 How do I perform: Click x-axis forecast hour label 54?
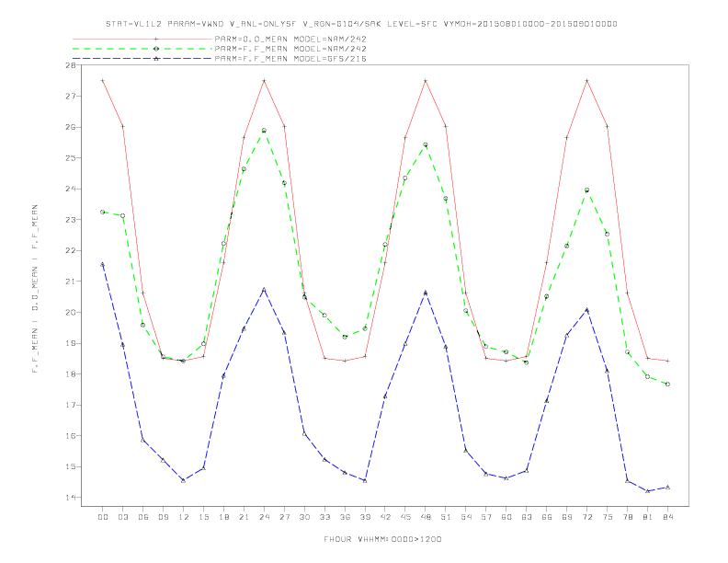tap(466, 517)
